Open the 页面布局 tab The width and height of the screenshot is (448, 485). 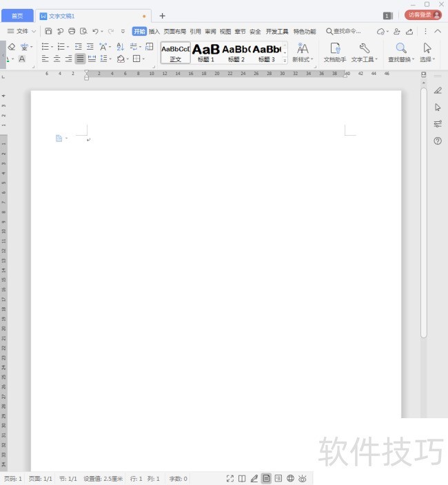point(175,31)
